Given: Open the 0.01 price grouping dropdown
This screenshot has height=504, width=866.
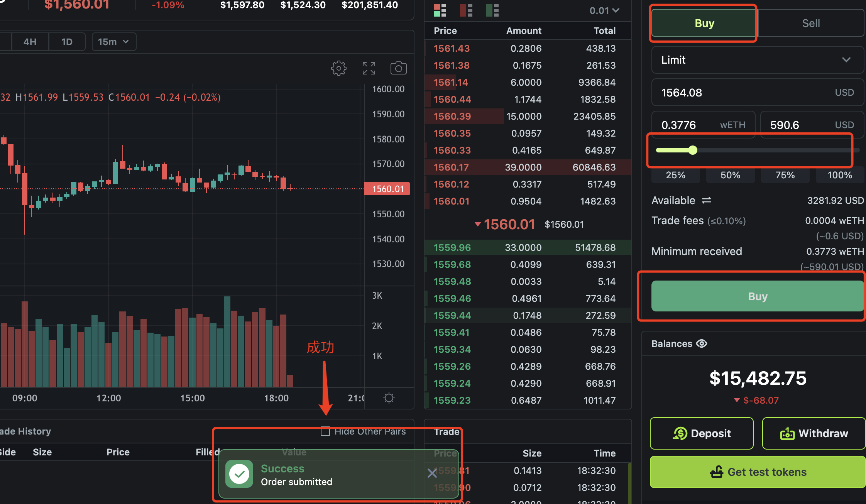Looking at the screenshot, I should coord(604,10).
